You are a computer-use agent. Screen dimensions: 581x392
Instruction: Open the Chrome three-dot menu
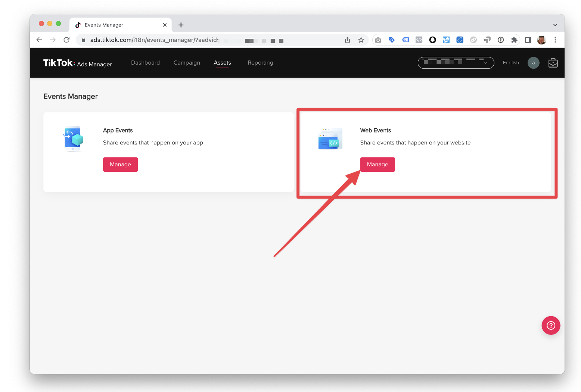[555, 40]
